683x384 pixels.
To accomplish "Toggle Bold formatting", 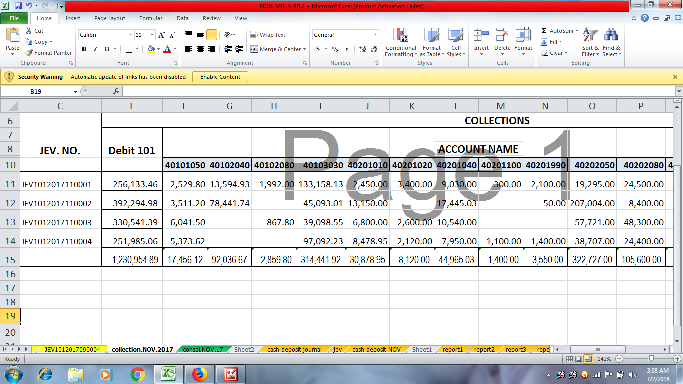I will [84, 49].
